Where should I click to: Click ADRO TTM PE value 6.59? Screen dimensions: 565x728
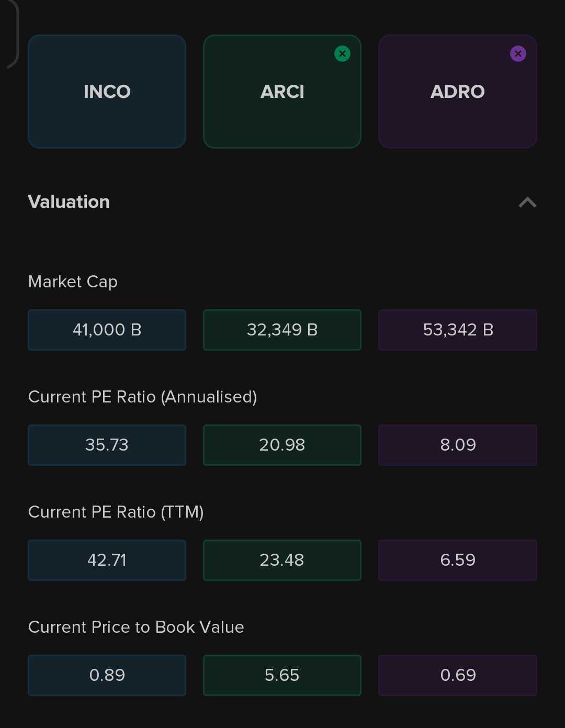click(457, 560)
